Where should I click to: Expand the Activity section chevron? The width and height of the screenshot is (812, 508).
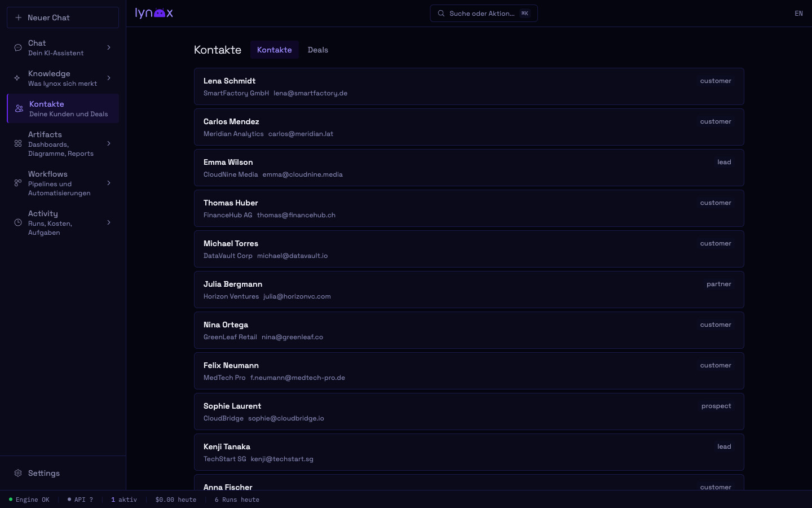(109, 222)
